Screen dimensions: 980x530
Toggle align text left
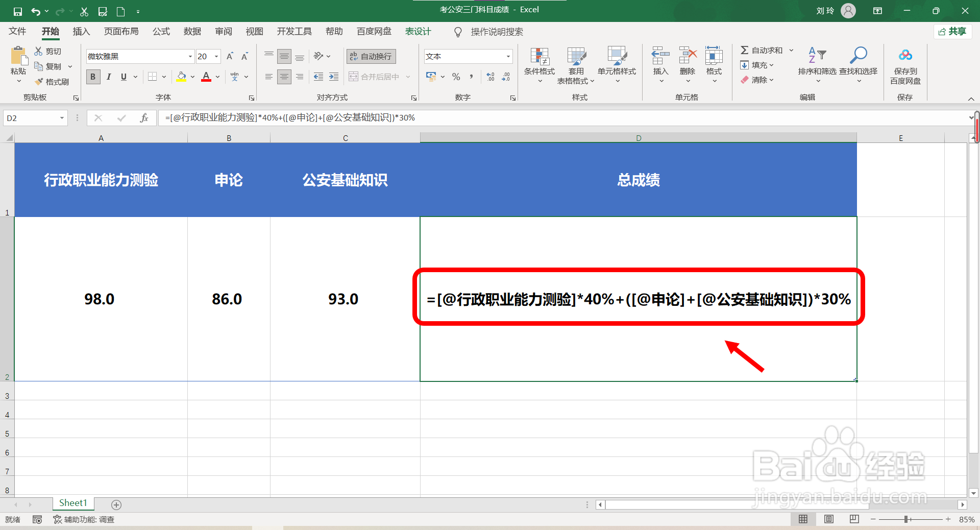pos(269,77)
